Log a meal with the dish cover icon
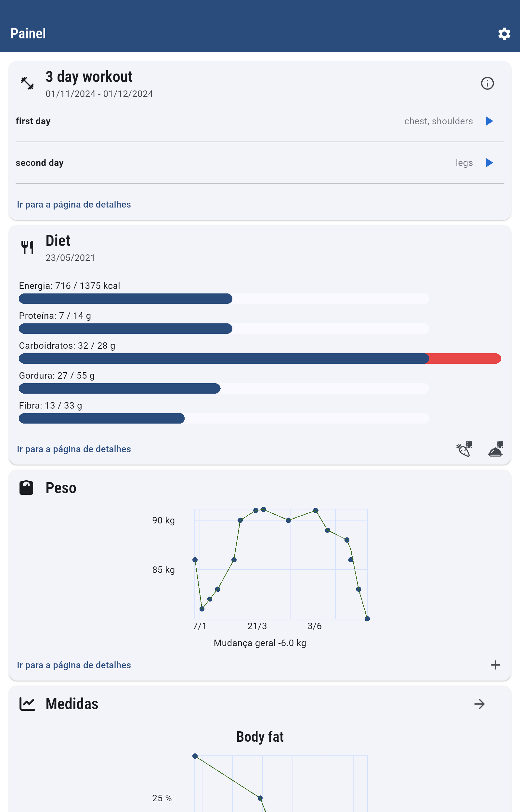Viewport: 520px width, 812px height. [x=495, y=449]
